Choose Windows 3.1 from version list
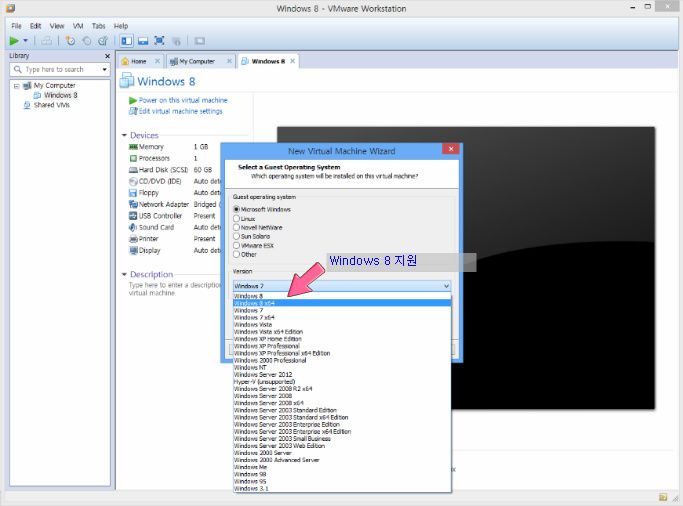The width and height of the screenshot is (683, 506). pos(342,489)
